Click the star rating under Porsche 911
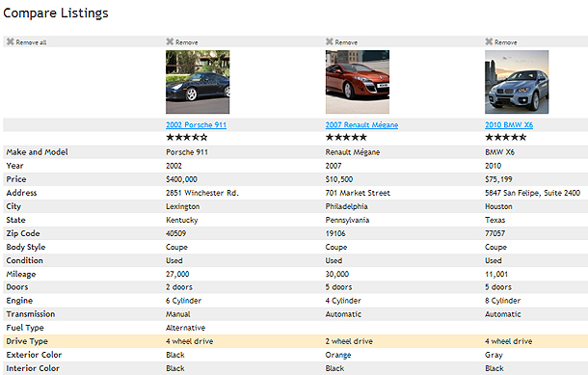 pos(187,137)
